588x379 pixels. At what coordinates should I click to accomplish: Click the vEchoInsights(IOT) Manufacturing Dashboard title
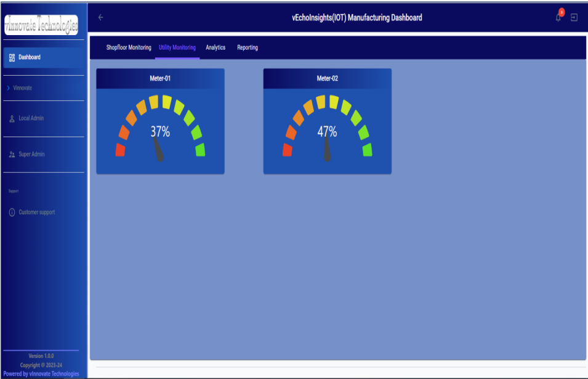[x=357, y=18]
